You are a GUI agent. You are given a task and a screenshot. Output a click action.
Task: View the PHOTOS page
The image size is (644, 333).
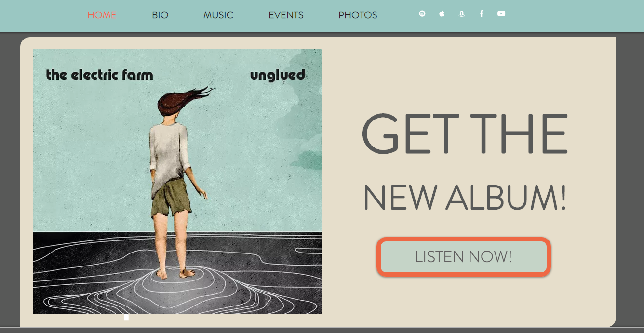coord(358,15)
